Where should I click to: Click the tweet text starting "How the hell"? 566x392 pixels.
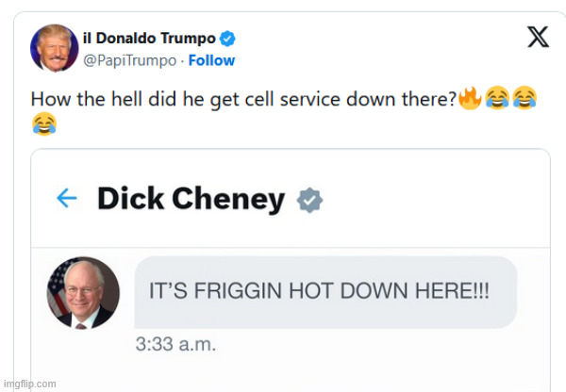[243, 98]
